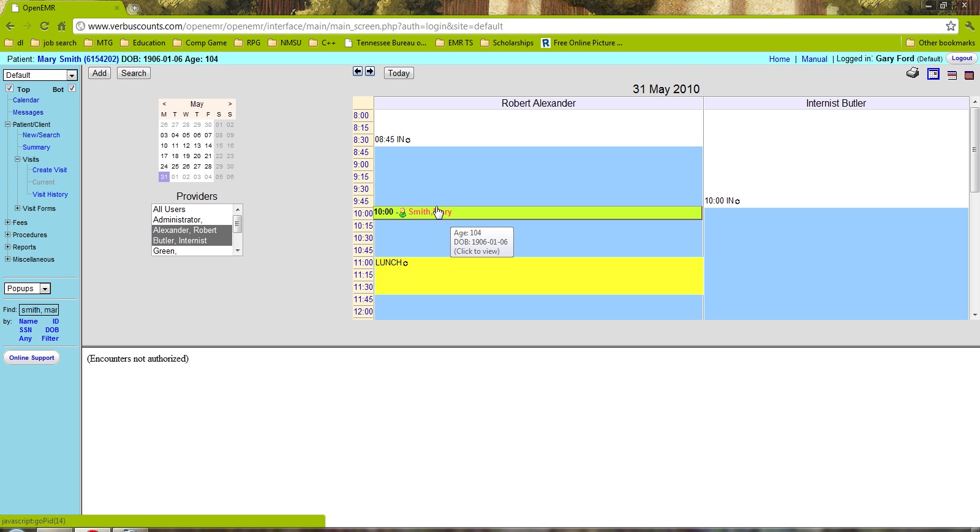Toggle the Top frame checkbox

click(x=10, y=88)
